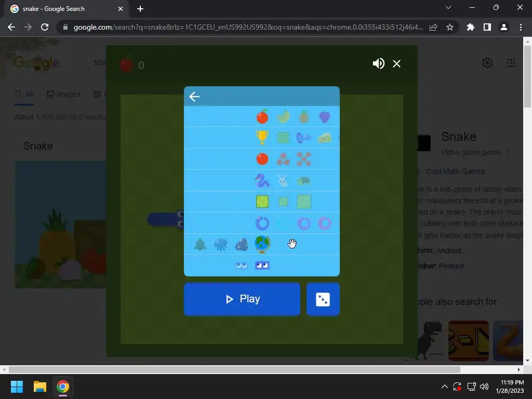Select the pine tree theme
Viewport: 532px width, 399px height.
[x=200, y=244]
